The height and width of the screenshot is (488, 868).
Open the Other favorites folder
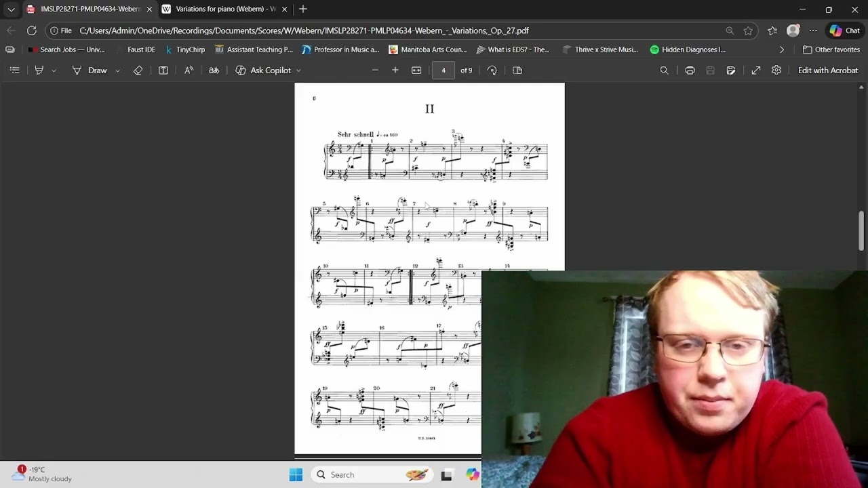click(831, 49)
